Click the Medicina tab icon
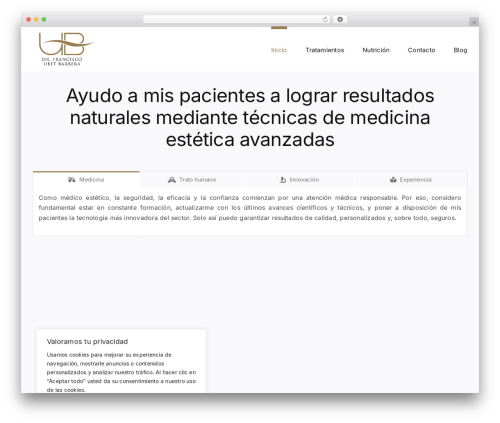 pos(72,180)
